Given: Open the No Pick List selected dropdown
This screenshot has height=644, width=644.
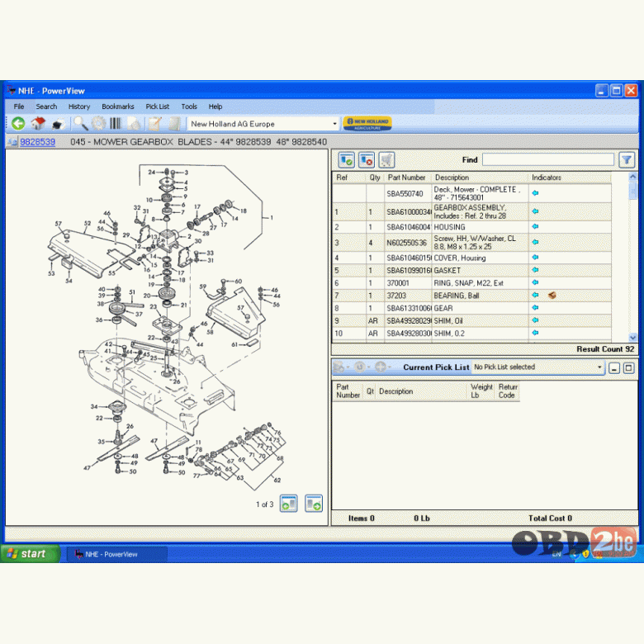Looking at the screenshot, I should pyautogui.click(x=599, y=367).
